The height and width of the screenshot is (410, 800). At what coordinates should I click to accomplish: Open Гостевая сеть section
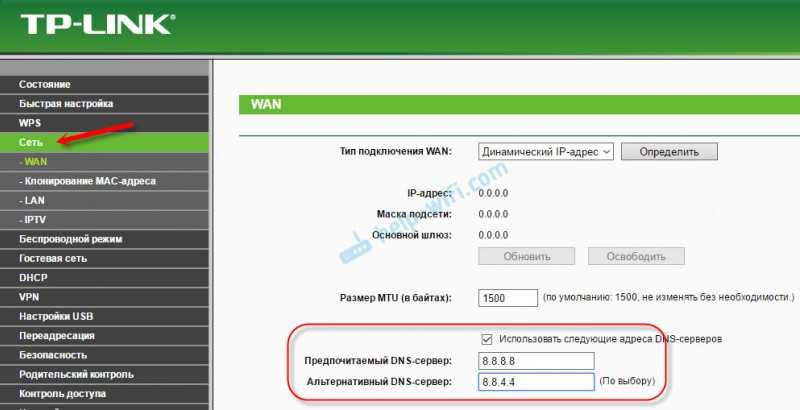click(x=104, y=258)
